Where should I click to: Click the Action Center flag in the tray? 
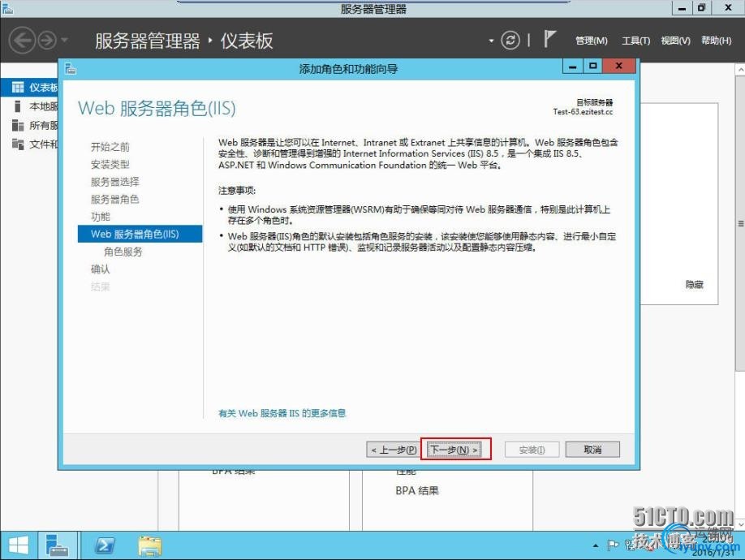pos(613,545)
